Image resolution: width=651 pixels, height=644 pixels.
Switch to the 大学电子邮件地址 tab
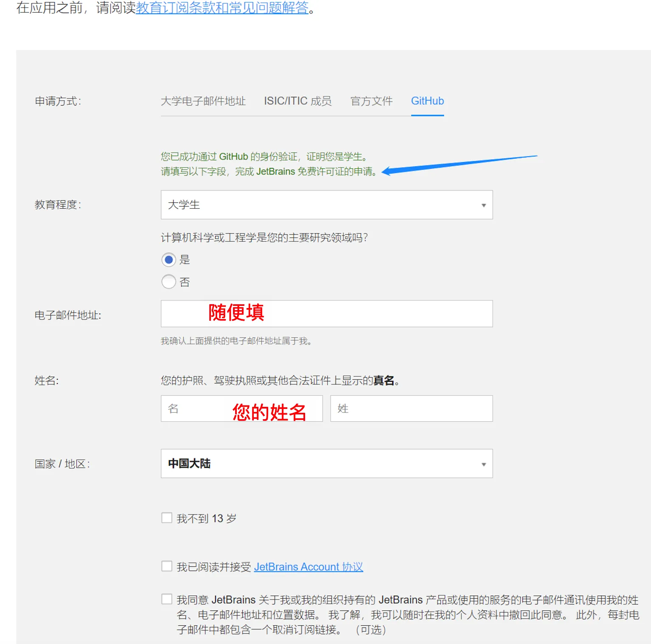tap(203, 101)
